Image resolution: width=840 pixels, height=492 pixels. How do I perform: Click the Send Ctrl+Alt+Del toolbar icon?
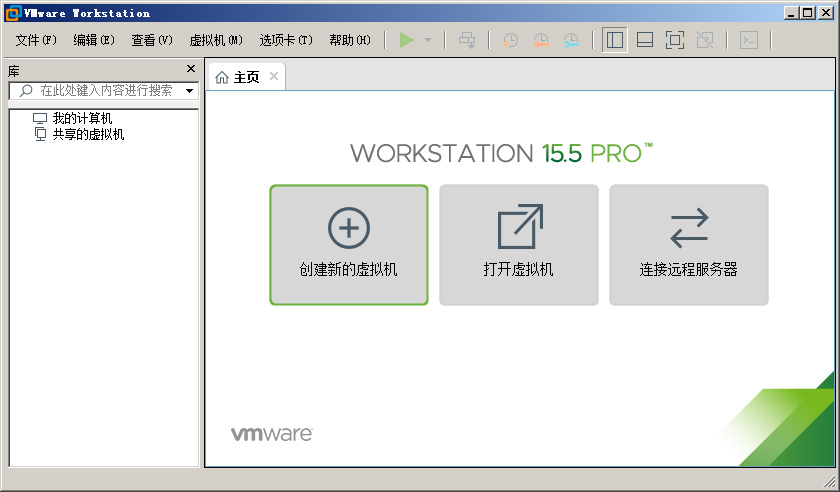[467, 40]
